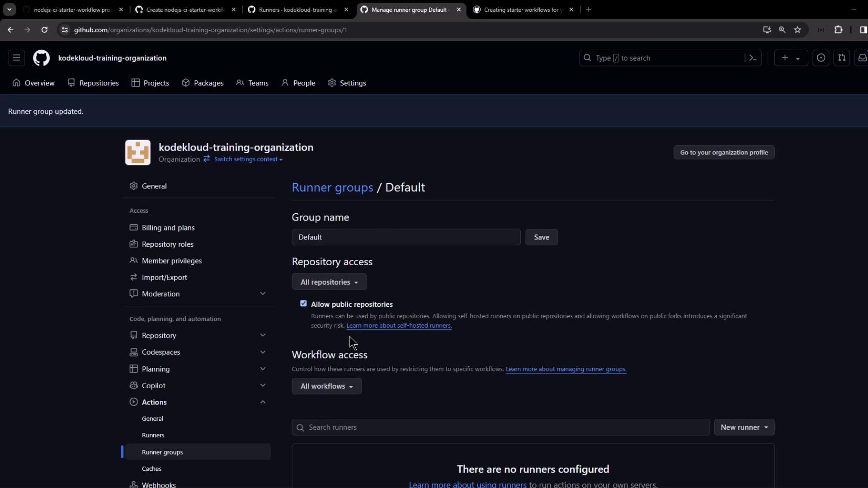
Task: Open the Teams organization tab
Action: tap(253, 83)
